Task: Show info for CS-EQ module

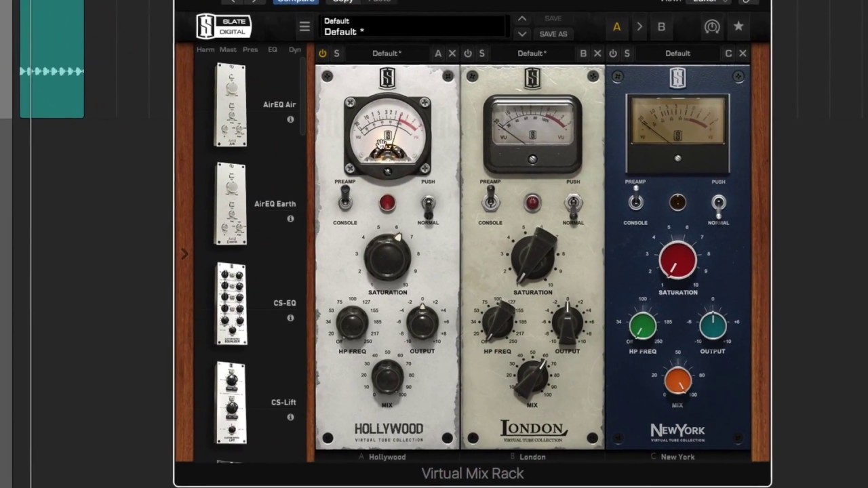Action: 290,318
